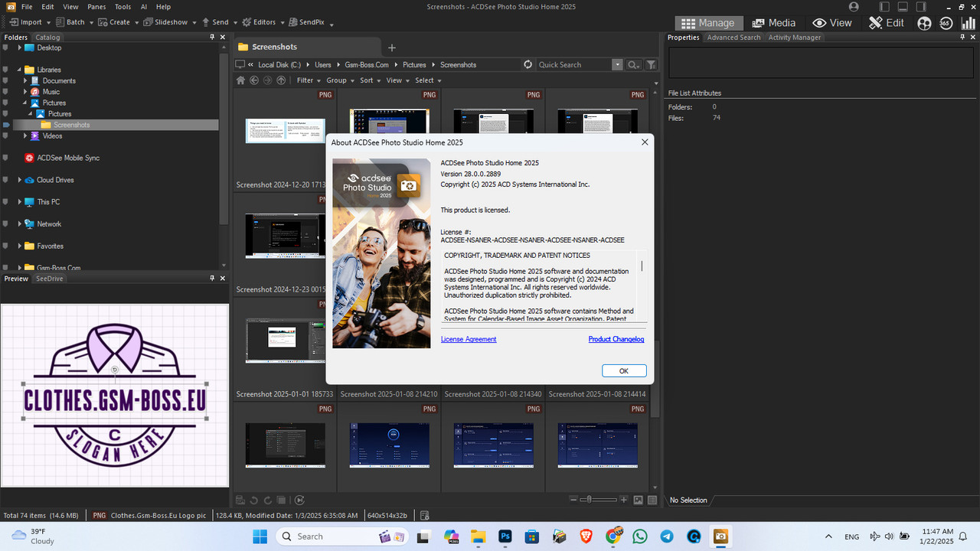Switch to Media mode
980x551 pixels.
(774, 23)
